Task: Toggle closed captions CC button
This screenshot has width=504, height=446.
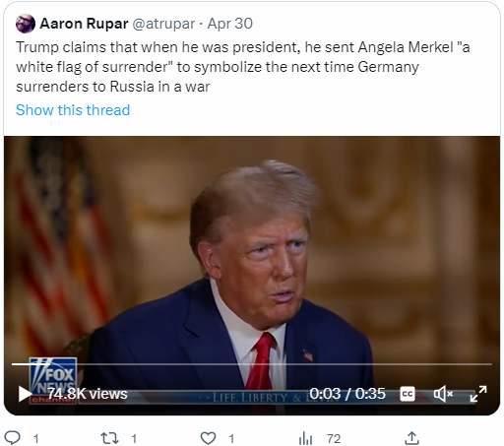Action: (408, 394)
